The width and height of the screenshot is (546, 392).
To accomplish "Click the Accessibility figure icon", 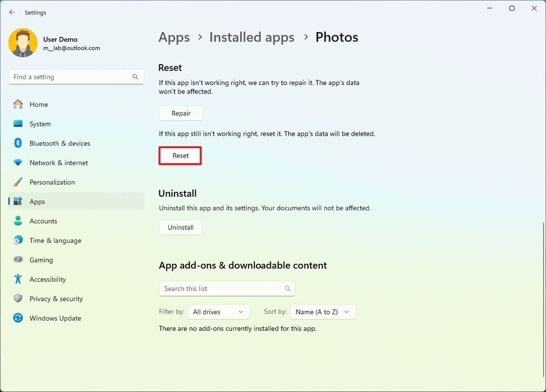I will point(18,279).
